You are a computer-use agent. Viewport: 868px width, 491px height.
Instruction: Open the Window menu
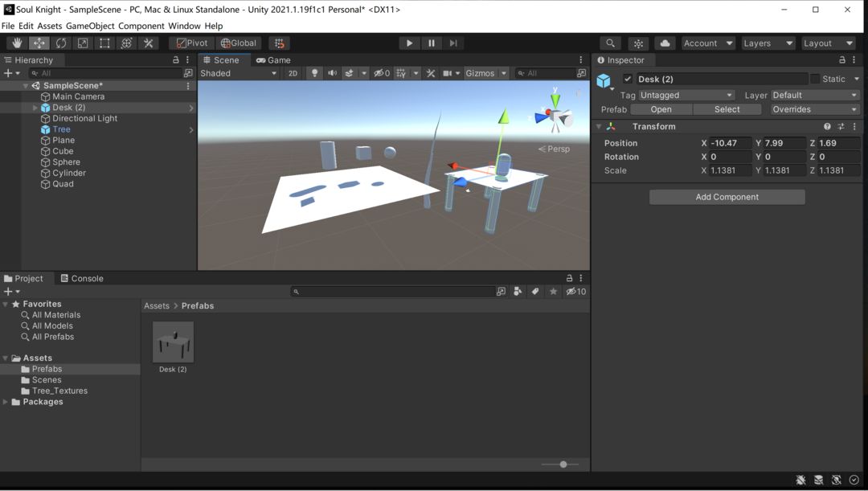(x=184, y=26)
